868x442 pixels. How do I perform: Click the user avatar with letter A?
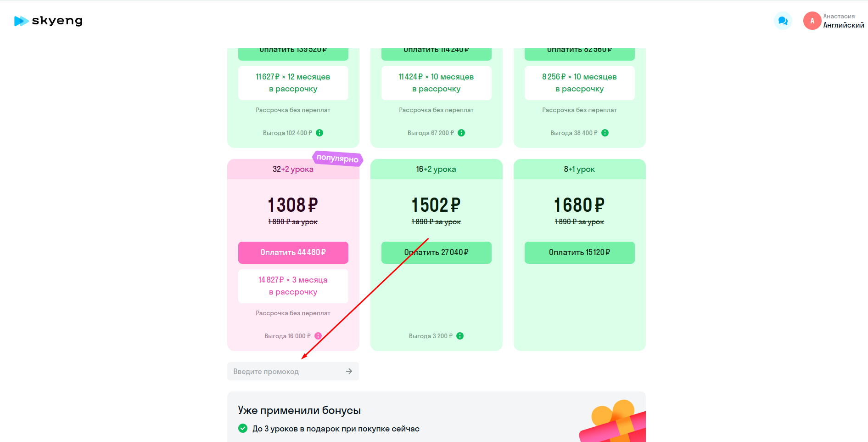(x=812, y=21)
